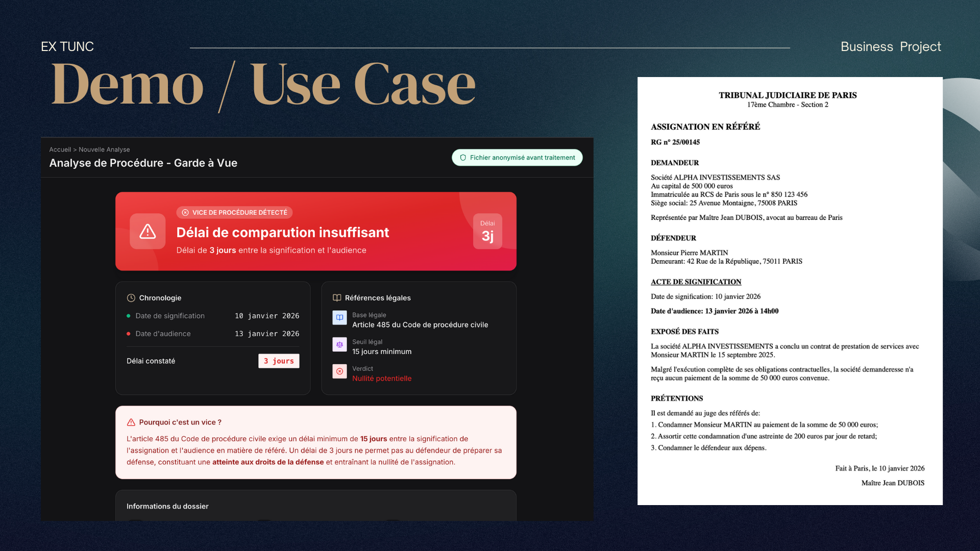Viewport: 980px width, 551px height.
Task: Click the red Verdict cross icon
Action: point(339,371)
